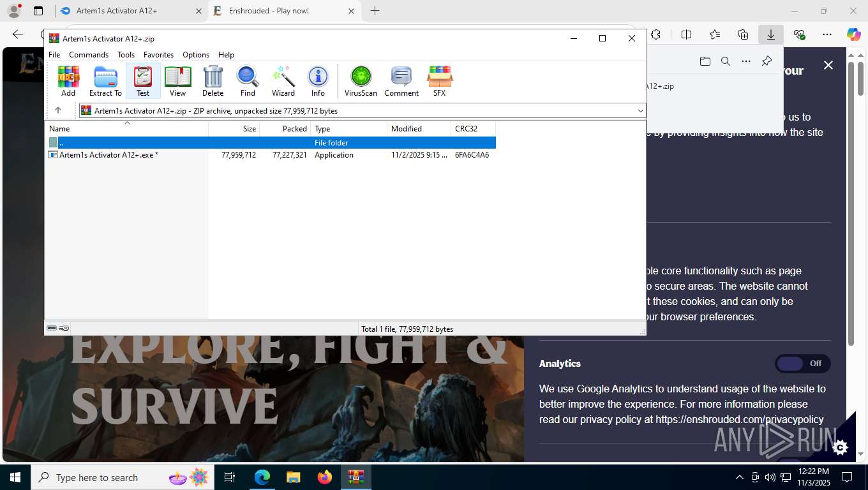Click the volume speaker tray icon

click(770, 477)
